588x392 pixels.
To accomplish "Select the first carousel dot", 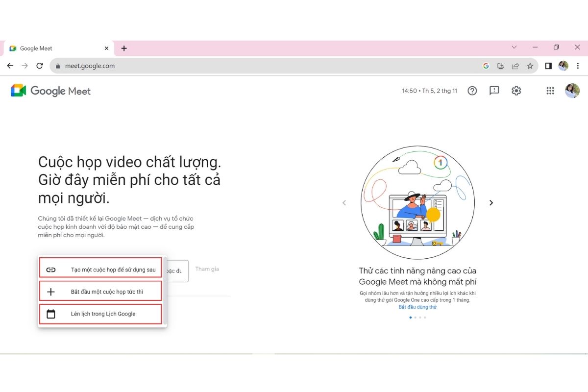I will coord(410,318).
